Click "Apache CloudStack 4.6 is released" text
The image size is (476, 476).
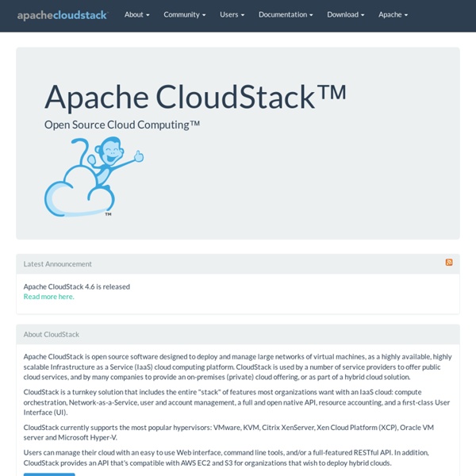click(x=77, y=286)
